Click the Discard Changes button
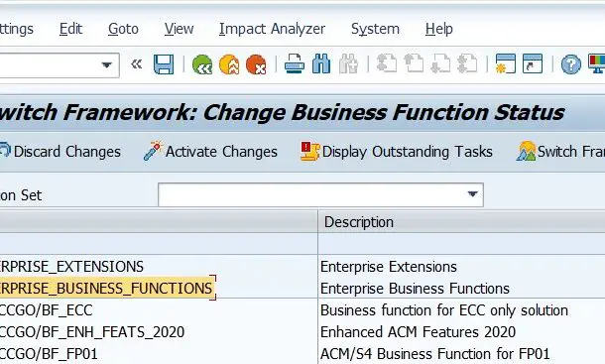This screenshot has height=364, width=605. pos(60,152)
